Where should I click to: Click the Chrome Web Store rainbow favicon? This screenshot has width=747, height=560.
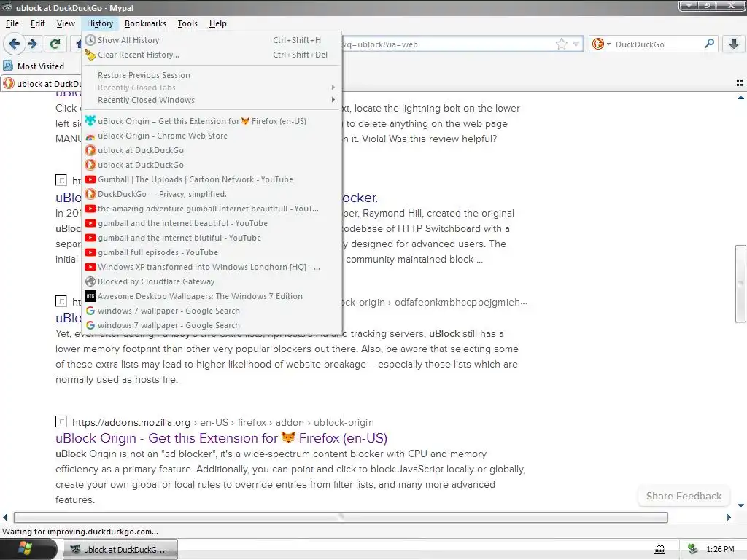(90, 136)
